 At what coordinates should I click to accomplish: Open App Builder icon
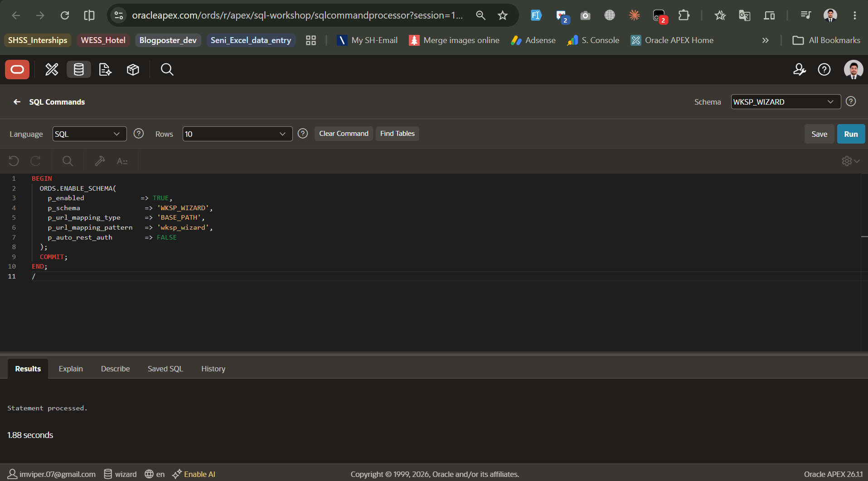point(52,69)
